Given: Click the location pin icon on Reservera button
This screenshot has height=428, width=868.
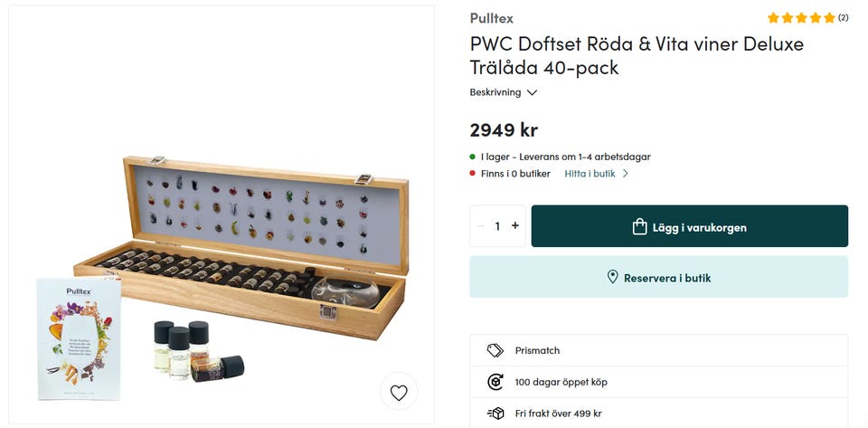Looking at the screenshot, I should click(612, 278).
